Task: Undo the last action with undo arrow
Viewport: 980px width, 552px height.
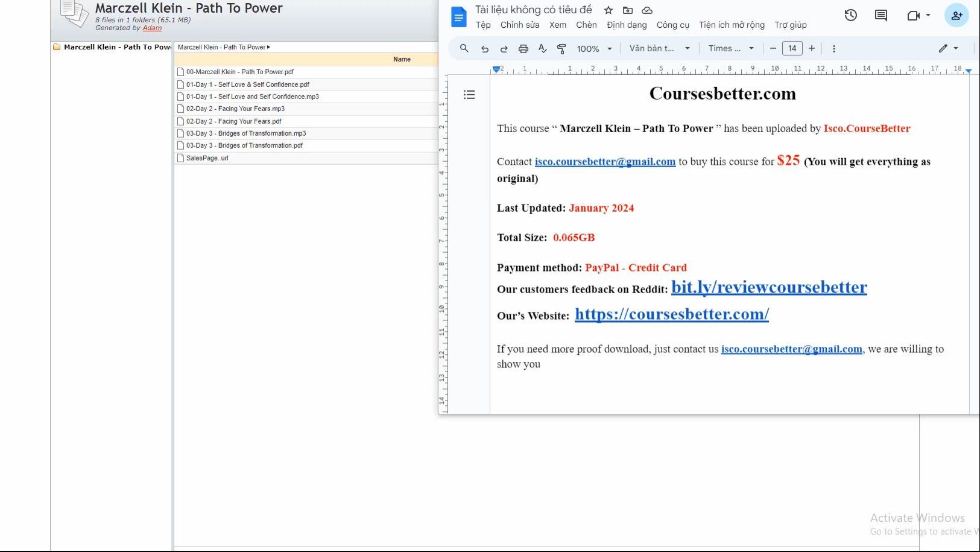Action: click(484, 49)
